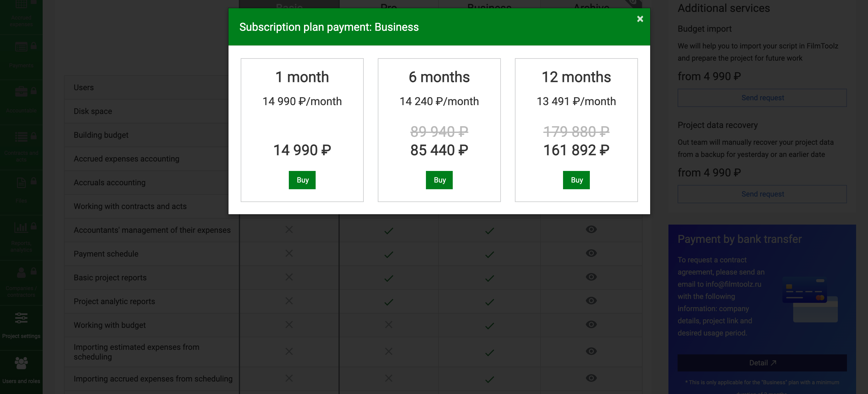This screenshot has height=394, width=868.
Task: Open Project settings sliders icon
Action: click(x=21, y=318)
